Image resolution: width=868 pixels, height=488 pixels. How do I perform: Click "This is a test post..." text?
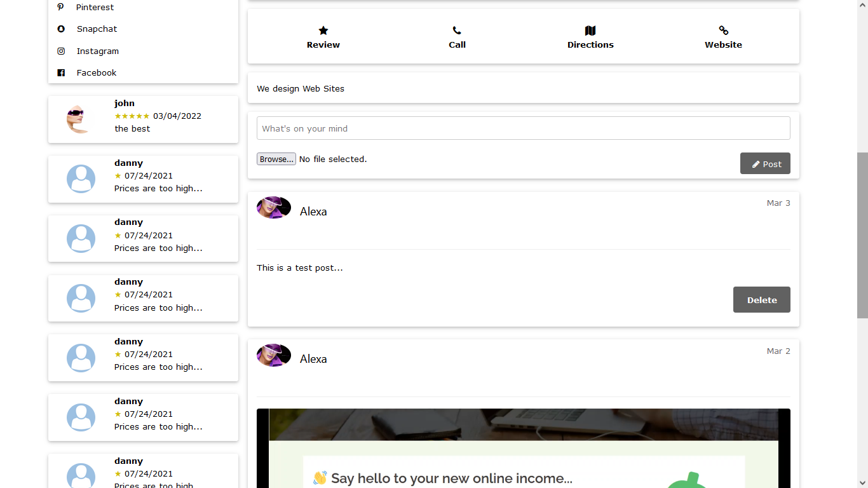click(x=300, y=268)
